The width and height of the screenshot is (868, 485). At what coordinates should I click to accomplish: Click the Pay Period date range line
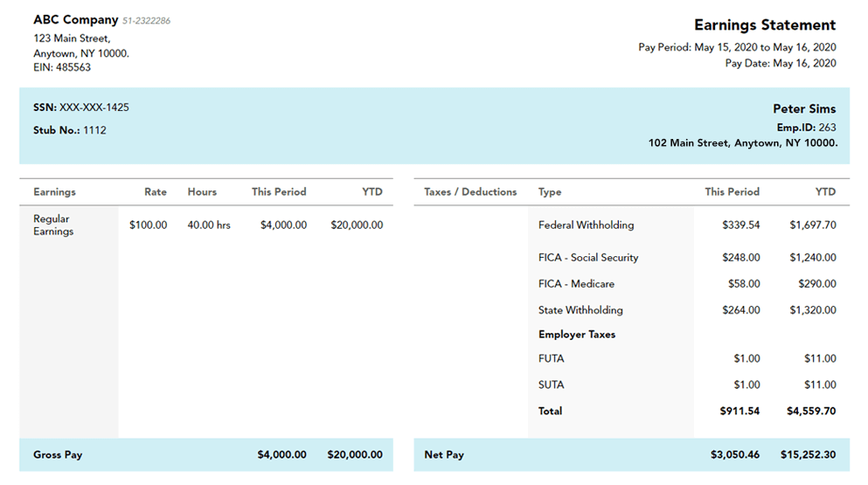(x=737, y=47)
